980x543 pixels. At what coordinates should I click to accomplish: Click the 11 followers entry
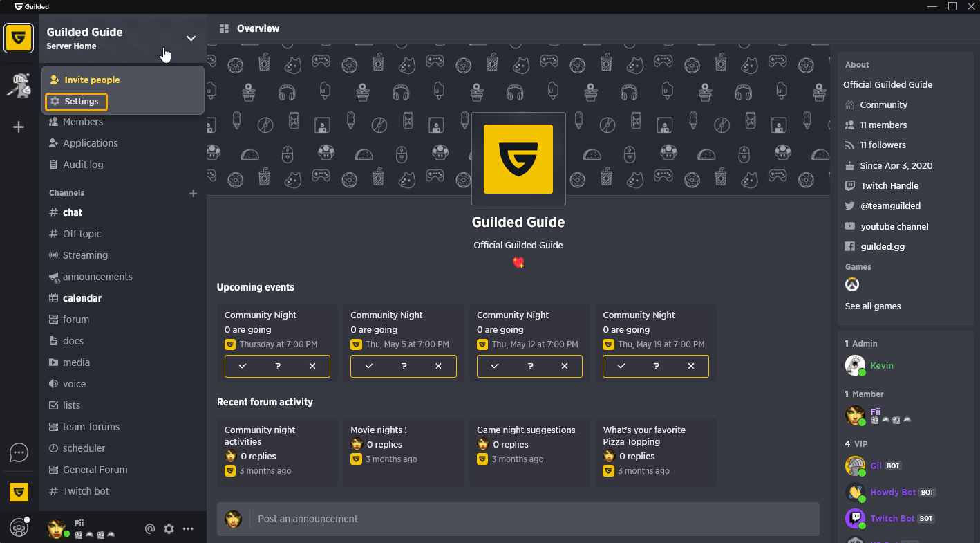click(x=883, y=145)
